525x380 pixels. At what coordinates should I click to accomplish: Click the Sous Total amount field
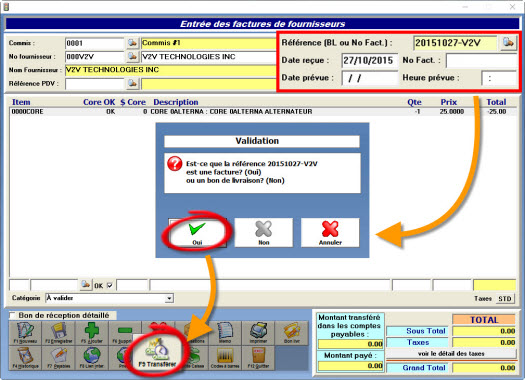484,331
